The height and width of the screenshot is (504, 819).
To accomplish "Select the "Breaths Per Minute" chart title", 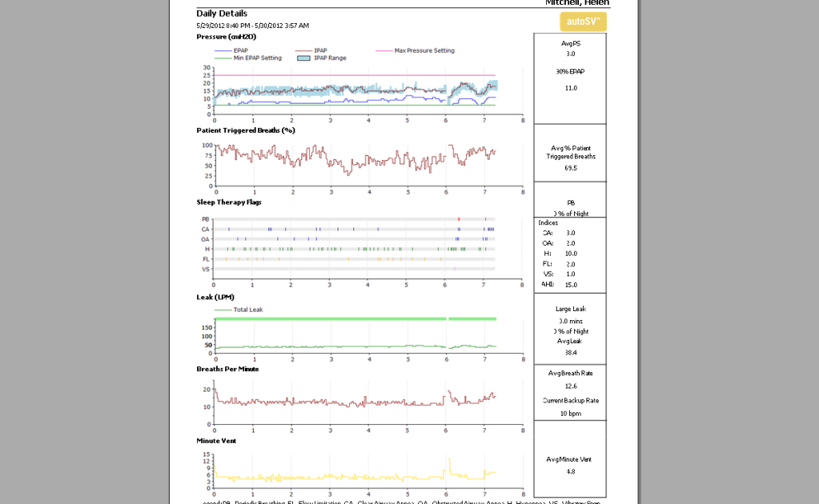I will tap(227, 369).
